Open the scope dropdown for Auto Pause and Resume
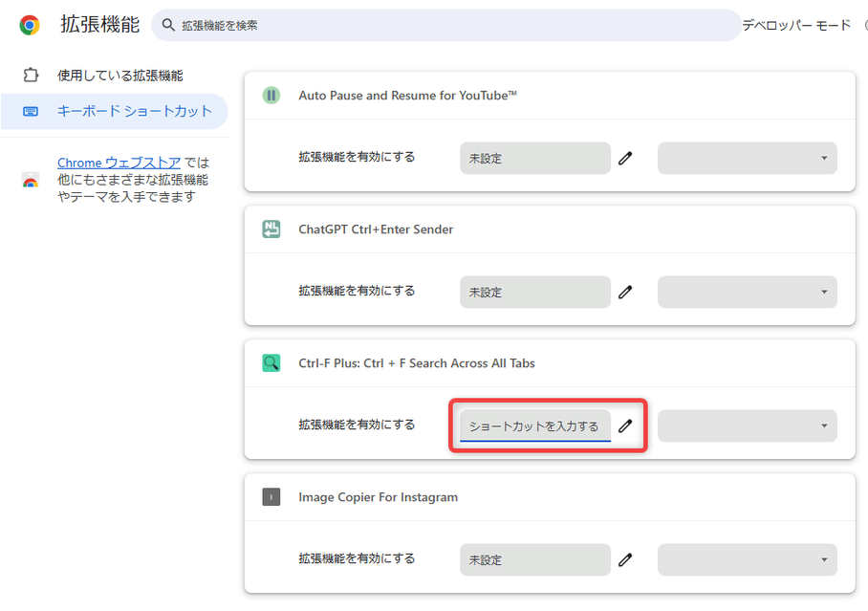Screen dimensions: 868x611 (748, 159)
